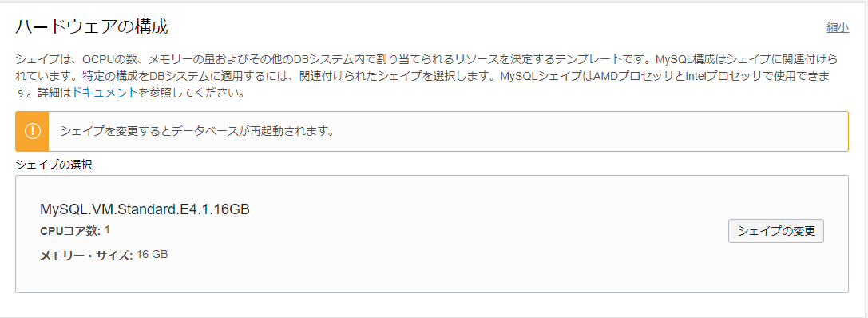Select the ハードウェアの構成 heading
Image resolution: width=868 pixels, height=318 pixels.
click(91, 26)
